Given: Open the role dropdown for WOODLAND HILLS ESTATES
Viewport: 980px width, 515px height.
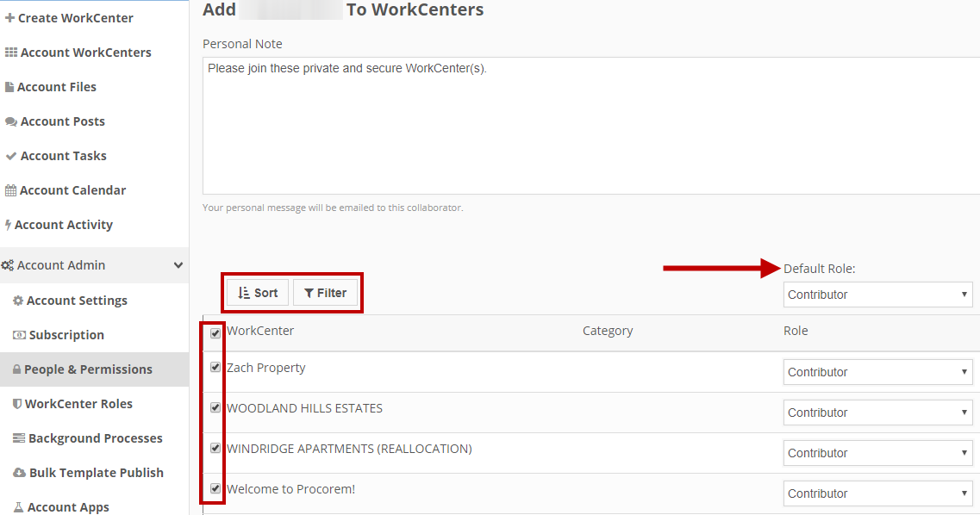Looking at the screenshot, I should tap(877, 413).
